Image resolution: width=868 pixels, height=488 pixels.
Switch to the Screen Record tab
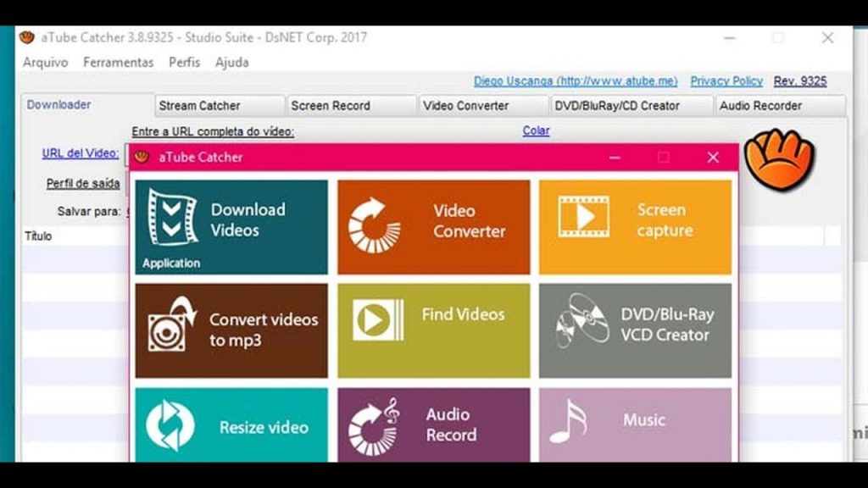pyautogui.click(x=352, y=106)
